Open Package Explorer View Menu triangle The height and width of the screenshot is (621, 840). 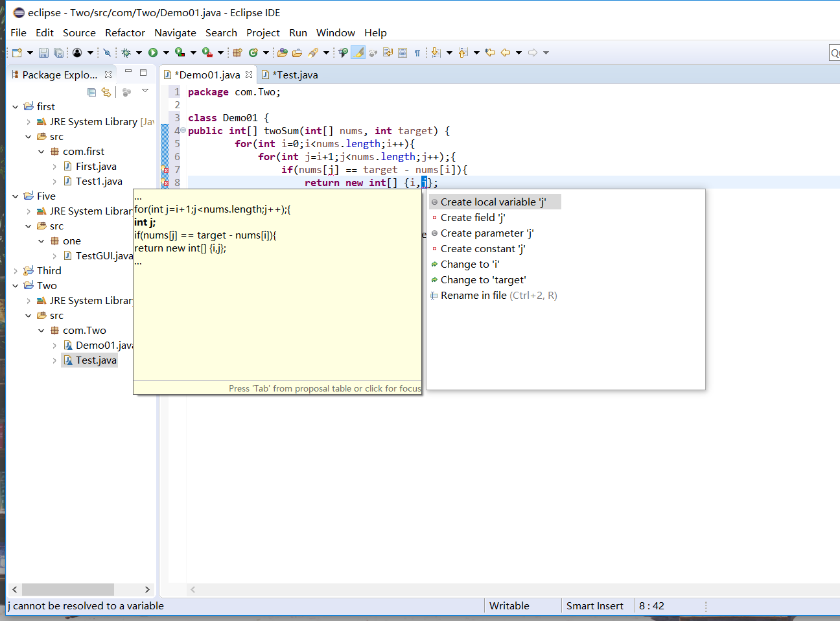pos(145,91)
